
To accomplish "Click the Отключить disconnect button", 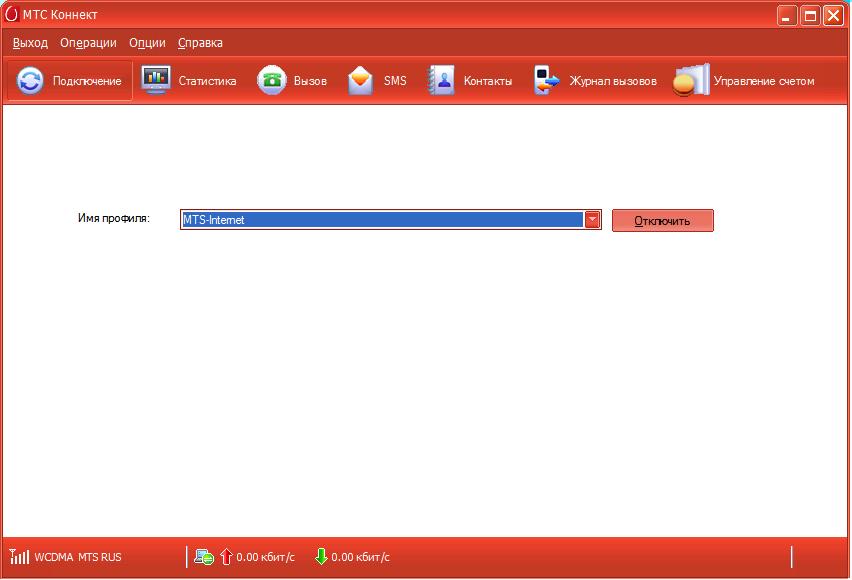I will pos(662,221).
